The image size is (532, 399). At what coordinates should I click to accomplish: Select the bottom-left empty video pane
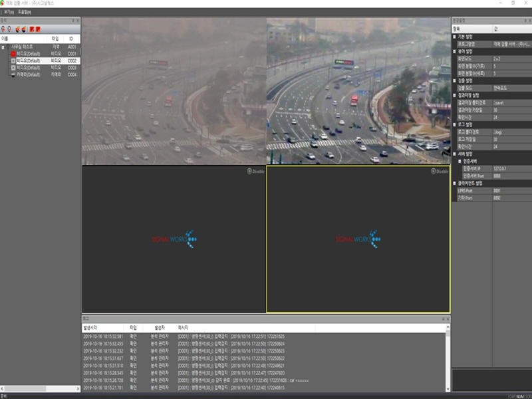(174, 239)
